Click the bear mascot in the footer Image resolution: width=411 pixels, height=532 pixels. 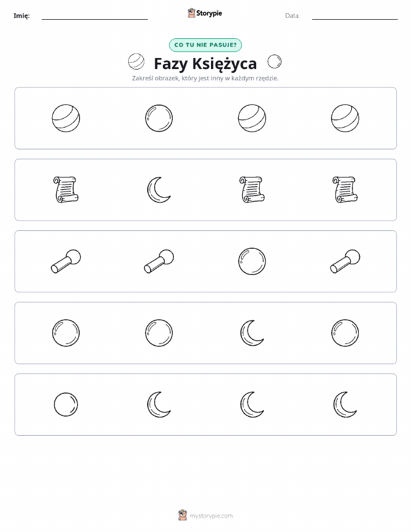coord(183,515)
